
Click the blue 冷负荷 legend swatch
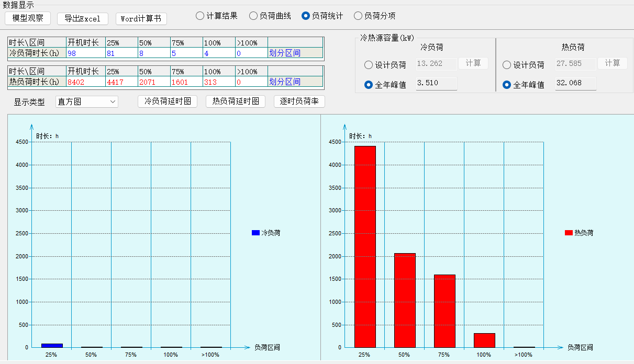(255, 233)
